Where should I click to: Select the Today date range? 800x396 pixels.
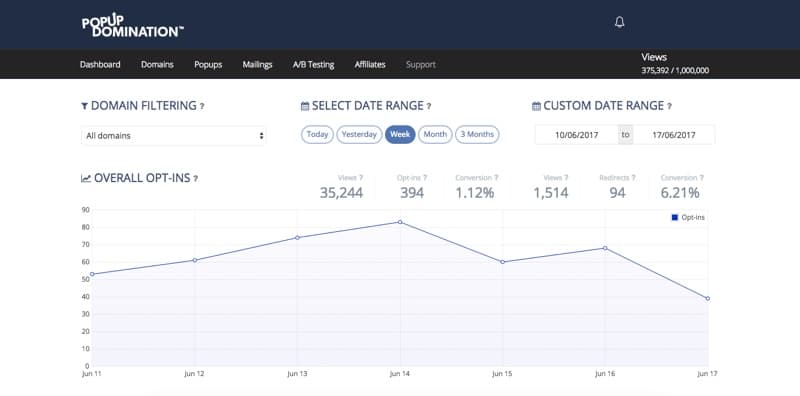(x=317, y=135)
